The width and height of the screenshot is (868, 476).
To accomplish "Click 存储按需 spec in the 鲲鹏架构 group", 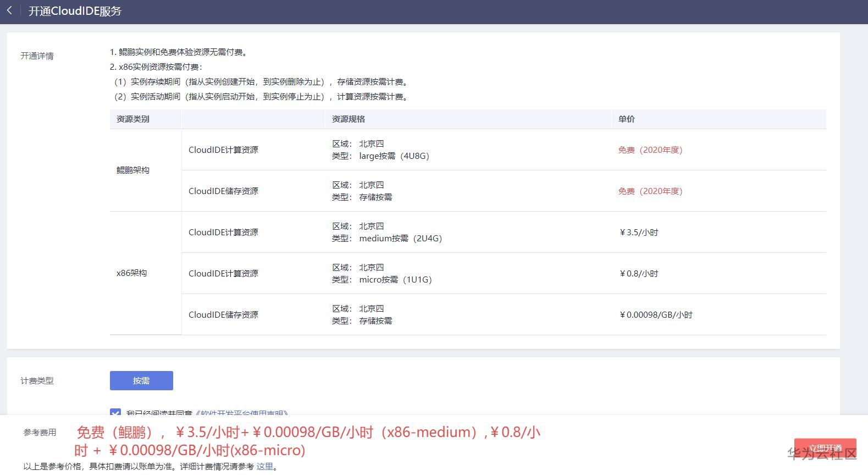I will coord(375,197).
